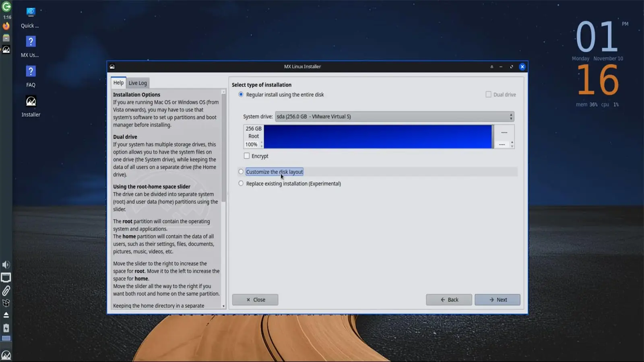
Task: Click the Conky 'mem 36%' readout
Action: coord(586,105)
